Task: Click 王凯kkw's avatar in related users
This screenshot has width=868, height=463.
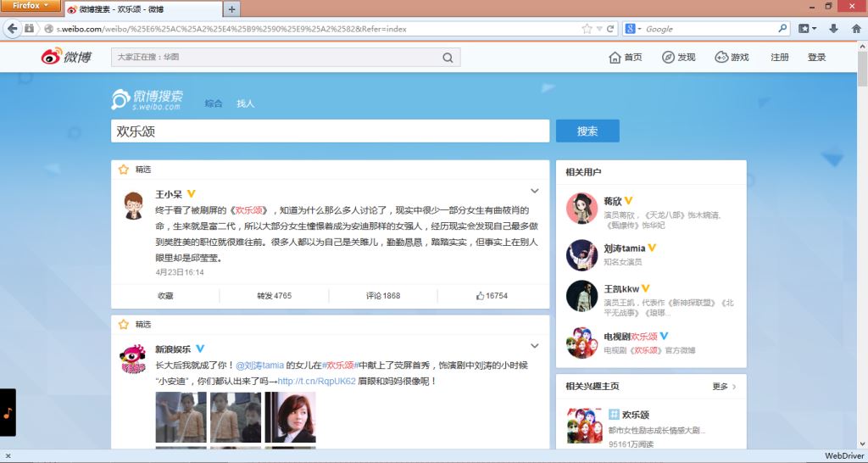Action: [x=581, y=296]
